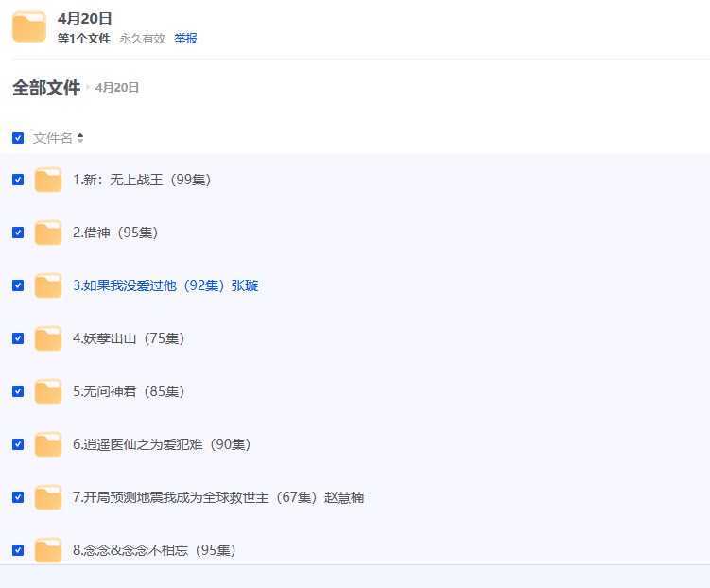Uncheck the 6.逍遥医仙之为爱犯难 row checkbox

[18, 444]
